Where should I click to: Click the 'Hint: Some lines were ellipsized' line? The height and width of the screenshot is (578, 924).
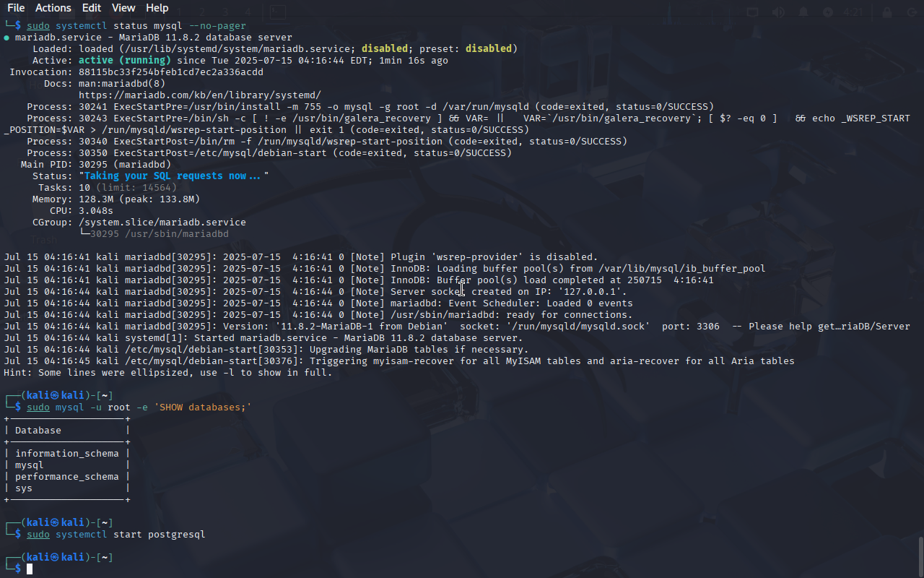pyautogui.click(x=168, y=373)
